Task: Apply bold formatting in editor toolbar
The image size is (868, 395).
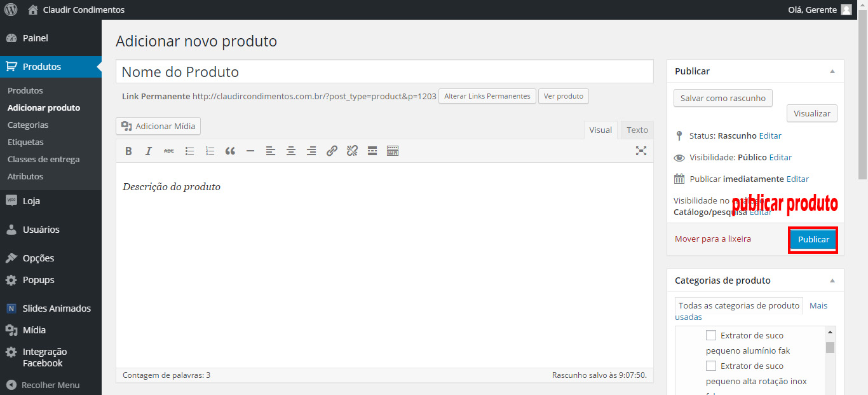Action: (128, 151)
